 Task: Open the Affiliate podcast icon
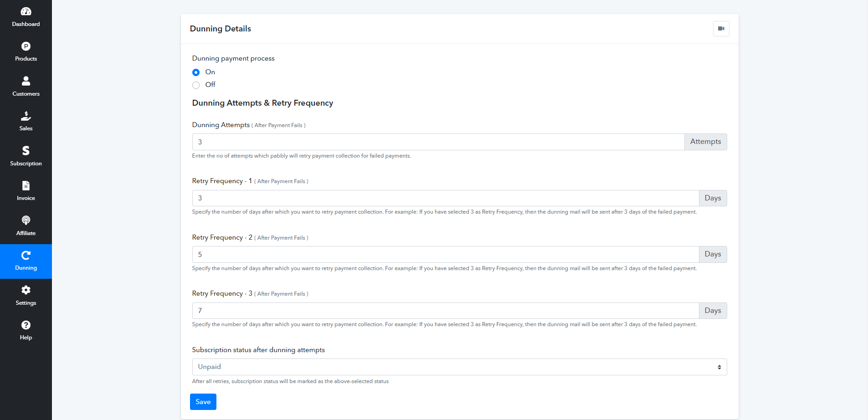(26, 220)
